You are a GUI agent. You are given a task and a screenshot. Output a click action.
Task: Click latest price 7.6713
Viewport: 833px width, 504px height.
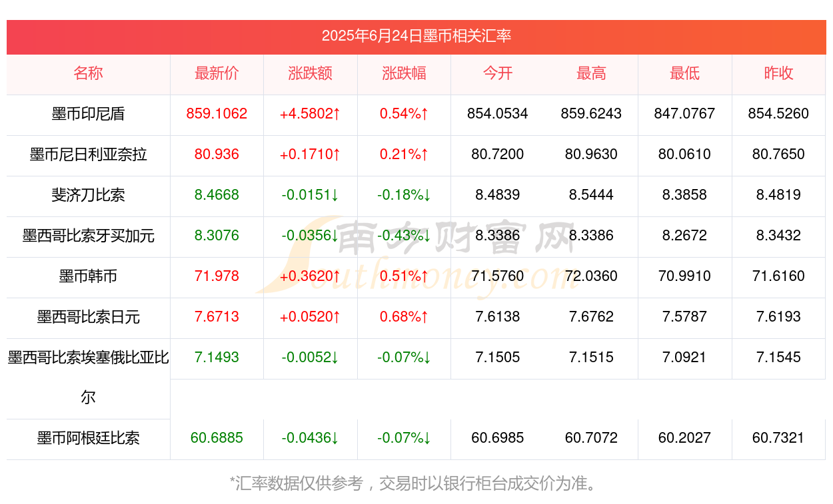pos(217,317)
